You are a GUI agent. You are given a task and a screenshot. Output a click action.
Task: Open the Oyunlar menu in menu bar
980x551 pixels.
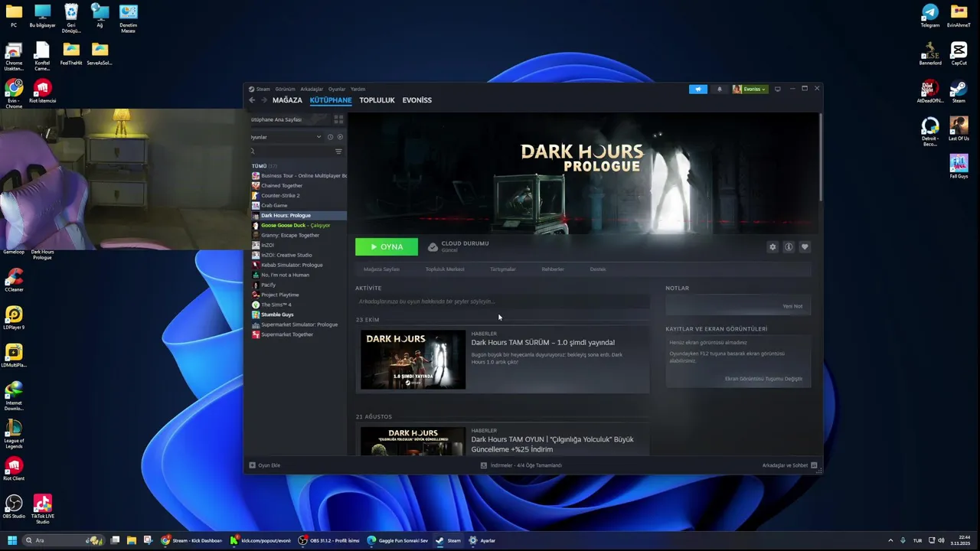pos(337,89)
